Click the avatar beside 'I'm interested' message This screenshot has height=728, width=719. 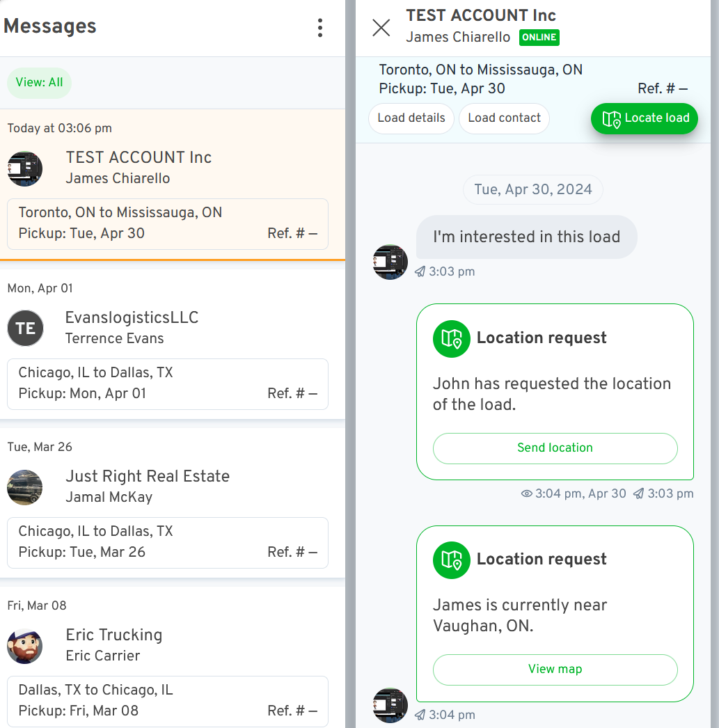click(390, 262)
